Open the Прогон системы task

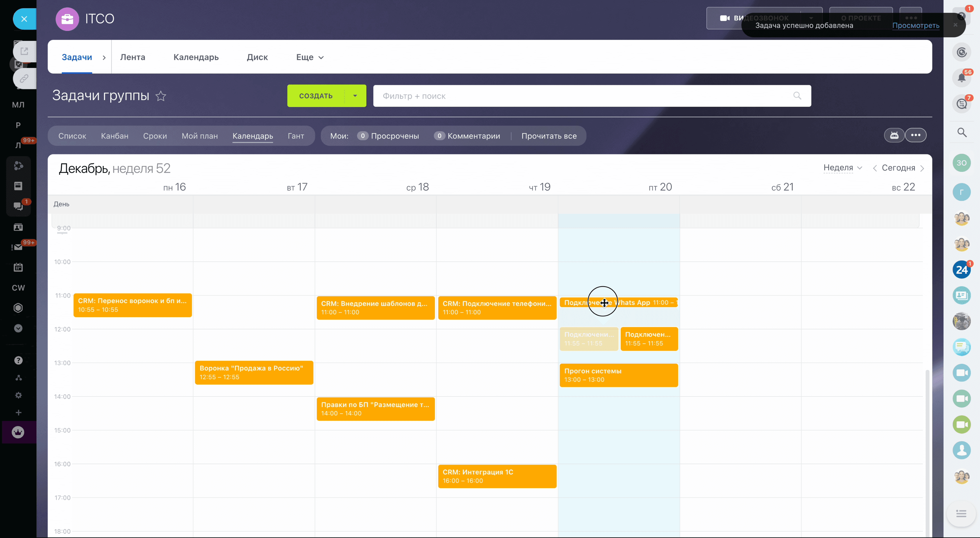[619, 375]
